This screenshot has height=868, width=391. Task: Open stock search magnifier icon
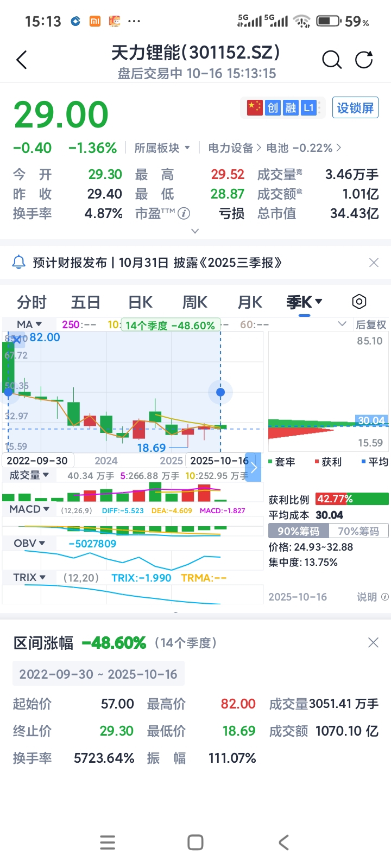click(x=331, y=60)
